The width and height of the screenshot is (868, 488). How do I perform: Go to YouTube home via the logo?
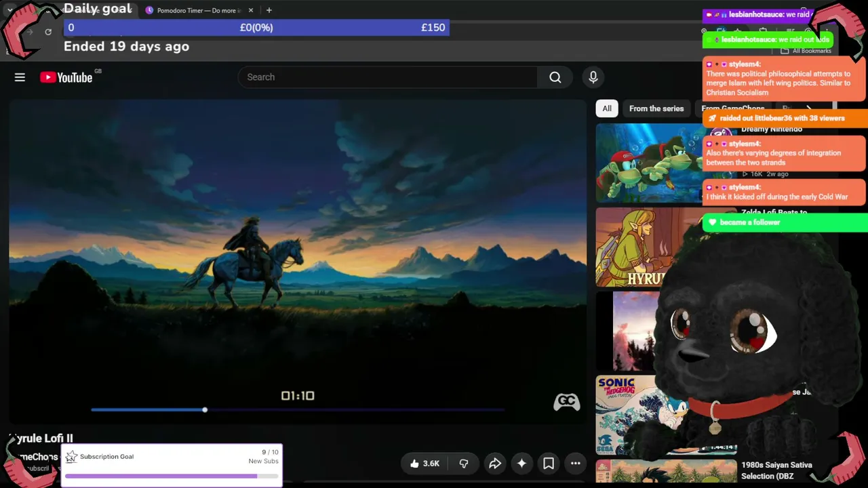point(66,77)
